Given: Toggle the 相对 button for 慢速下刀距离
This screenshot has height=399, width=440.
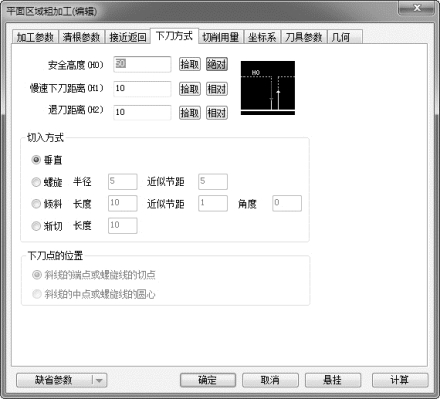Looking at the screenshot, I should point(217,89).
